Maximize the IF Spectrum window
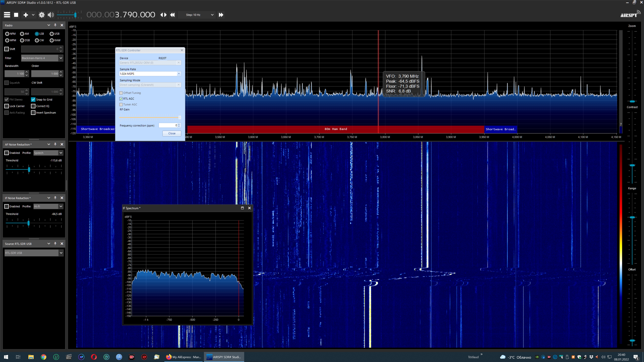The image size is (644, 362). click(x=242, y=208)
